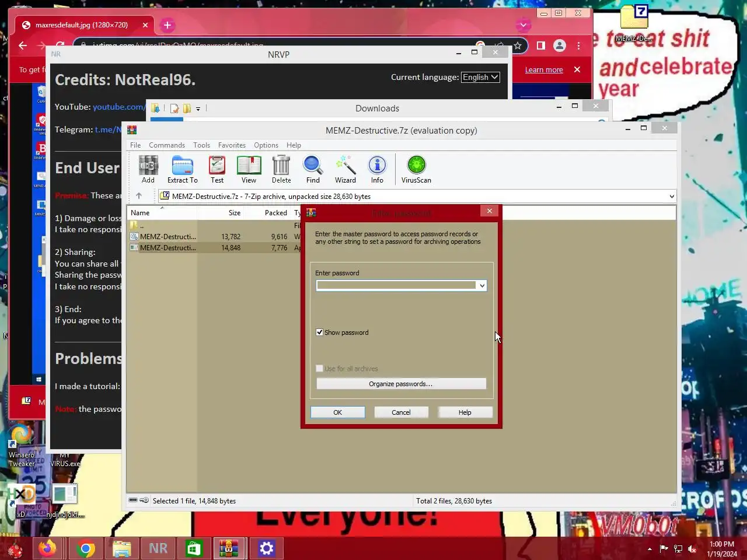
Task: Click Organize passwords... button
Action: (401, 384)
